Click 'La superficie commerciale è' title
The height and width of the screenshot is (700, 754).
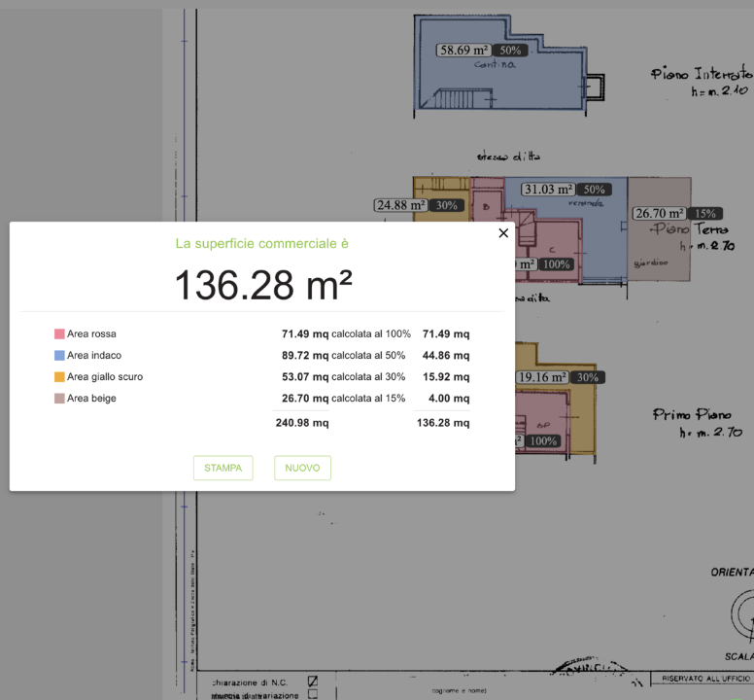(x=262, y=243)
